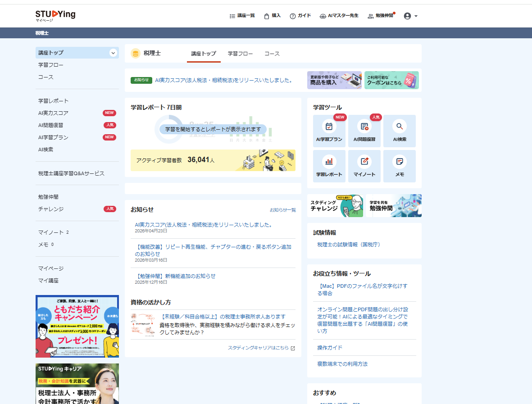Image resolution: width=532 pixels, height=404 pixels.
Task: Go to マイページ in the sidebar
Action: coord(51,268)
